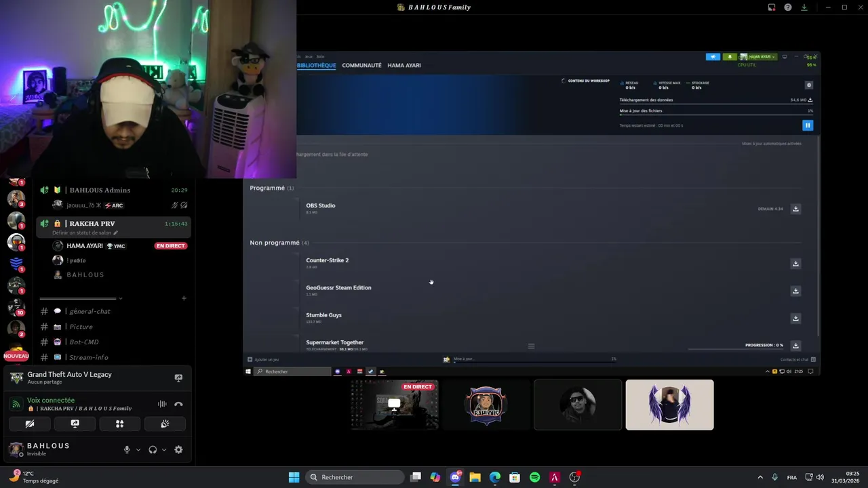Select Stumble Guys queue entry

tap(323, 315)
